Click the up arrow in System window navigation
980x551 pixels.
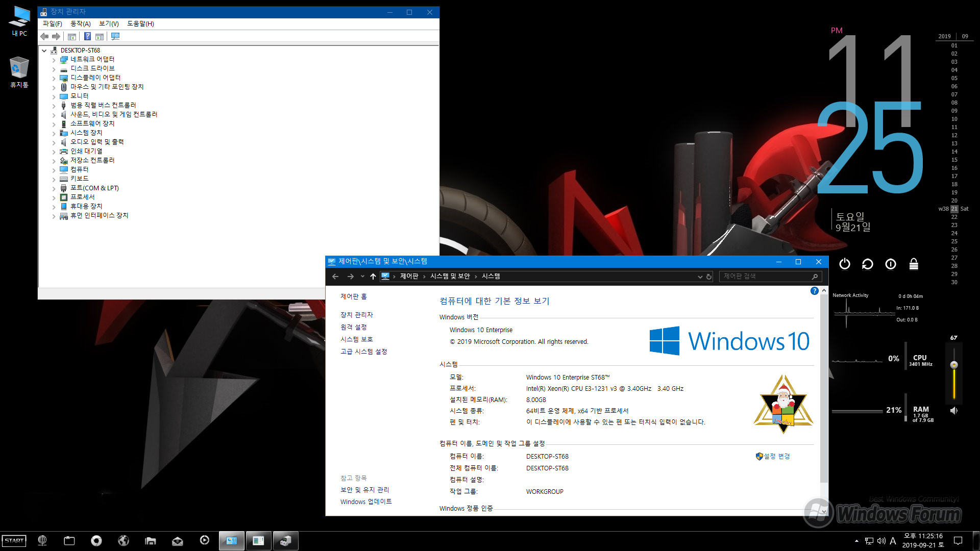[x=373, y=277]
